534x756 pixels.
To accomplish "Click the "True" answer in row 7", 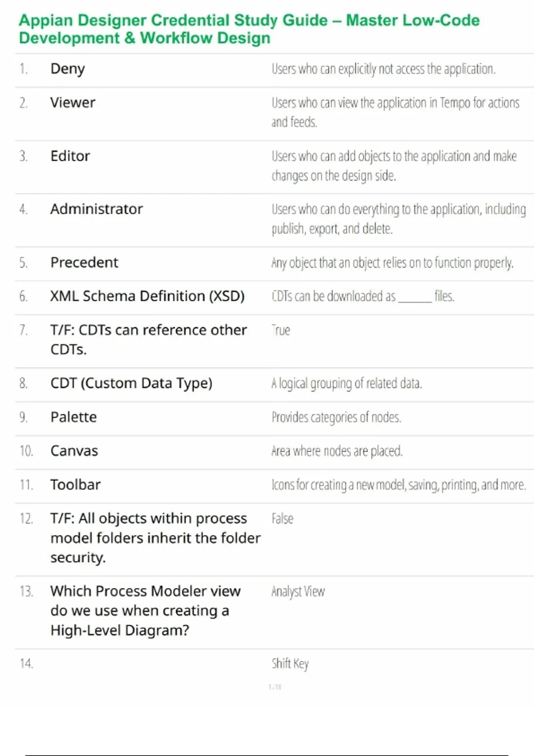I will (x=281, y=330).
